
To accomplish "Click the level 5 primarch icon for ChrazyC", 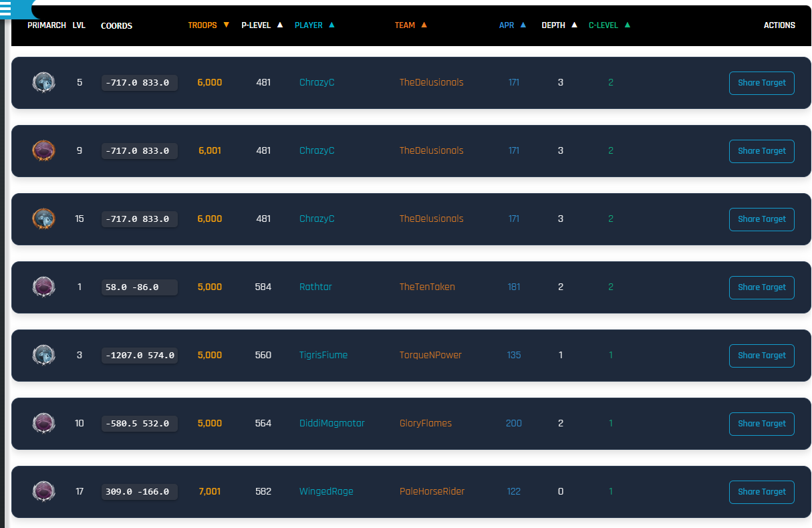I will click(43, 83).
